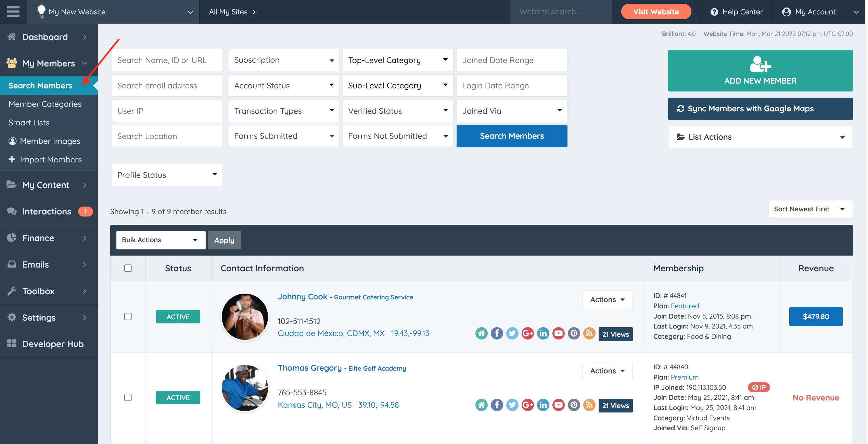
Task: Open Johnny Cook's YouTube channel icon
Action: click(x=559, y=333)
